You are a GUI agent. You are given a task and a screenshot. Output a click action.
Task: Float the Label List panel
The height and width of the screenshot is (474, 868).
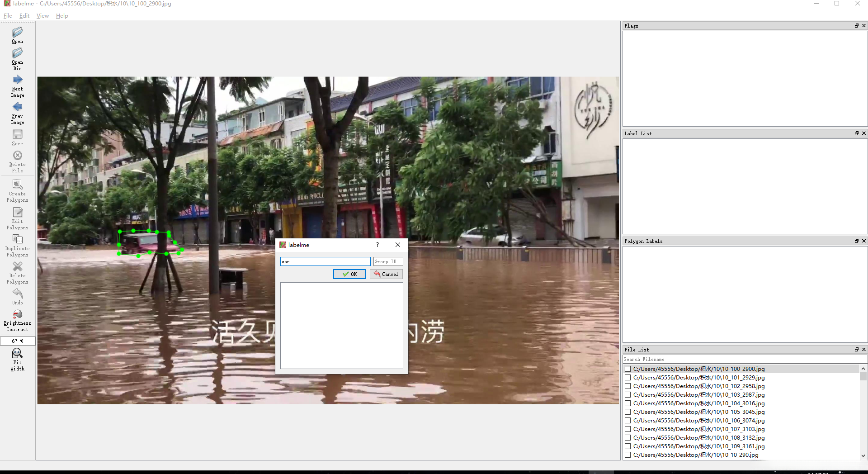pos(856,133)
